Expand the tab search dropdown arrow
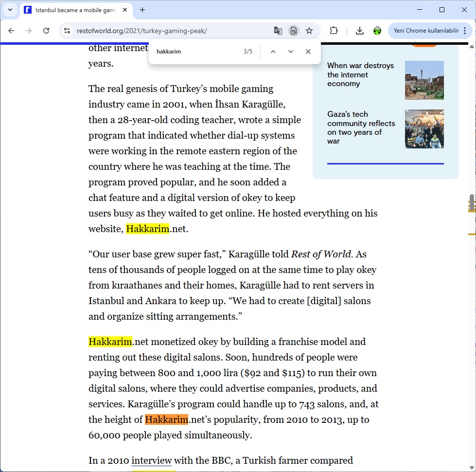Viewport: 476px width, 472px height. click(x=10, y=10)
